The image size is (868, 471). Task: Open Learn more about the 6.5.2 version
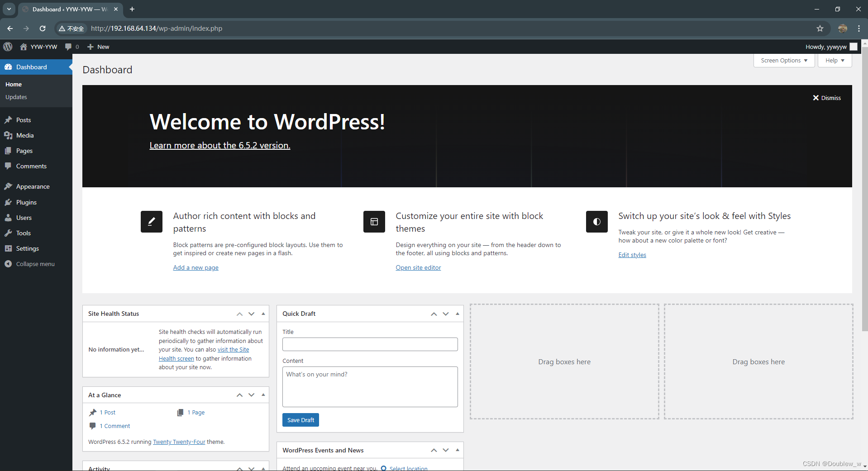[x=219, y=145]
